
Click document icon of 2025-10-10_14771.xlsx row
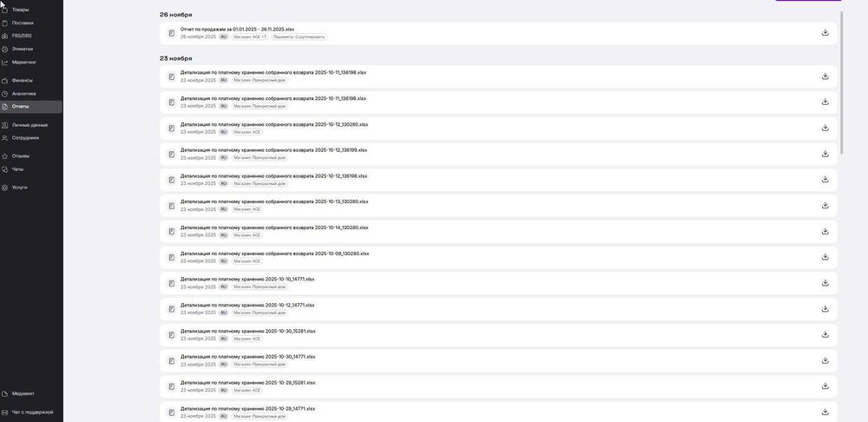[x=172, y=284]
